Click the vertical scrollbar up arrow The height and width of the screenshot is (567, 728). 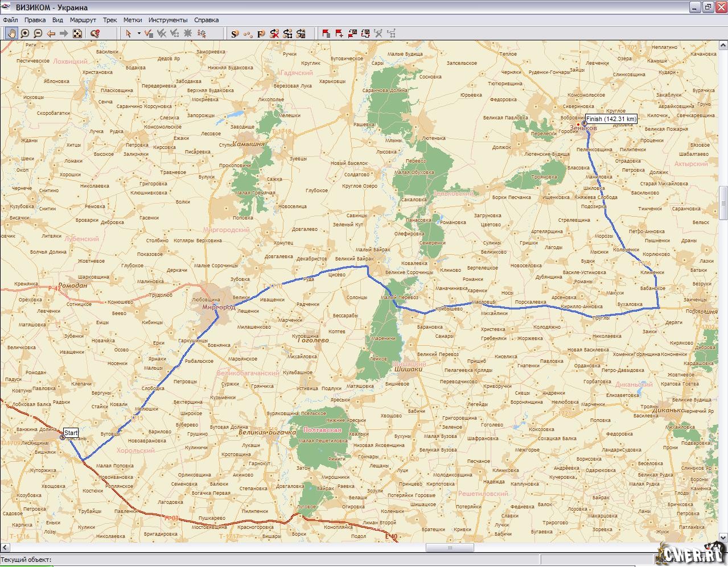click(723, 46)
